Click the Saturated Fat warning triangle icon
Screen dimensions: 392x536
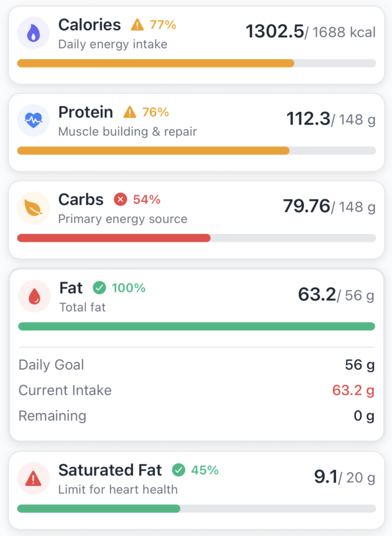click(x=33, y=478)
